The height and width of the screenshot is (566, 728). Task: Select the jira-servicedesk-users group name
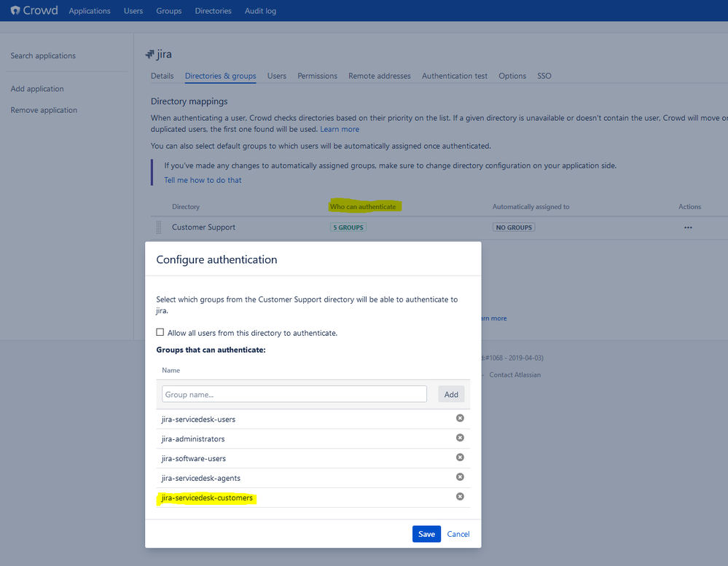(x=198, y=420)
